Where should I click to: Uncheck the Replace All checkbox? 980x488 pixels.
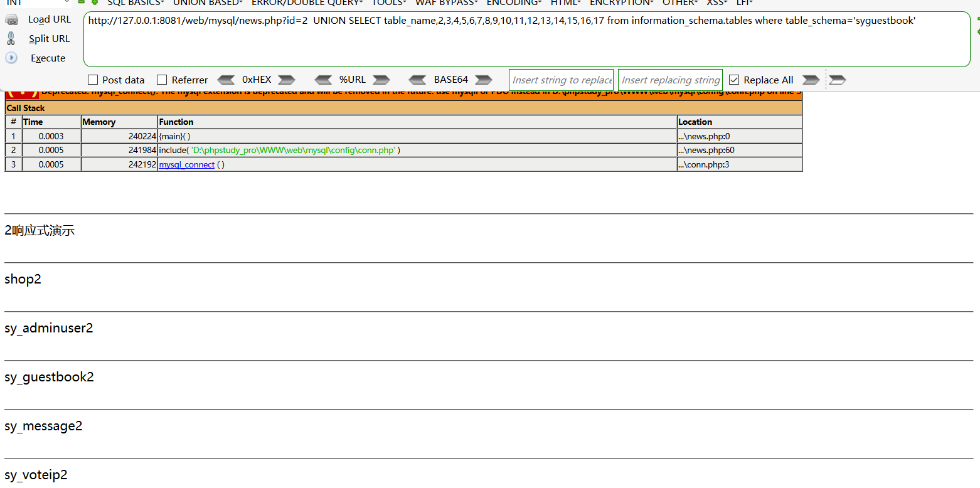[734, 80]
